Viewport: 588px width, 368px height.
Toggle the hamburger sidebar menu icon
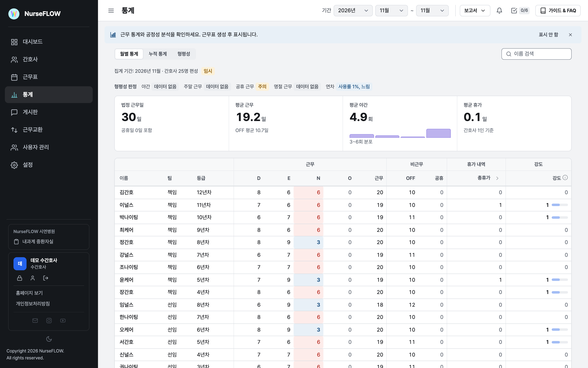point(111,10)
